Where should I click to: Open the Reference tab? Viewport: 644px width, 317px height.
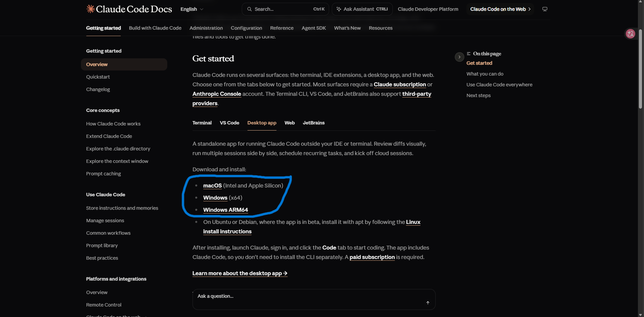pos(282,28)
